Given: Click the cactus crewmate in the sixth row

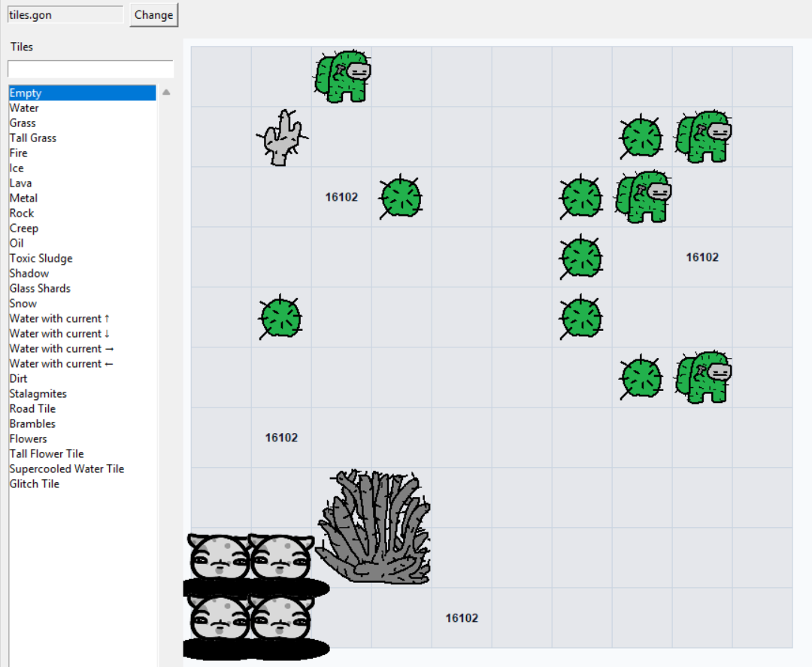Looking at the screenshot, I should pos(703,377).
